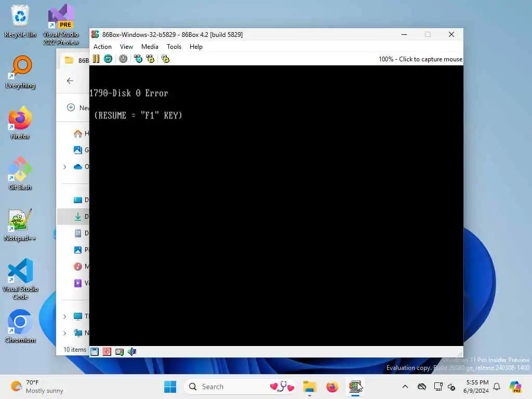
Task: Open the weather widget showing 70°F
Action: click(37, 387)
